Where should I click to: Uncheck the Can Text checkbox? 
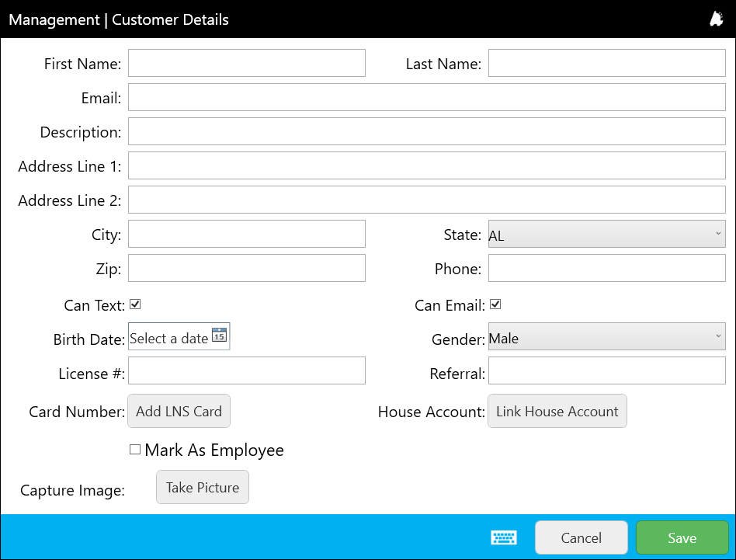tap(135, 304)
